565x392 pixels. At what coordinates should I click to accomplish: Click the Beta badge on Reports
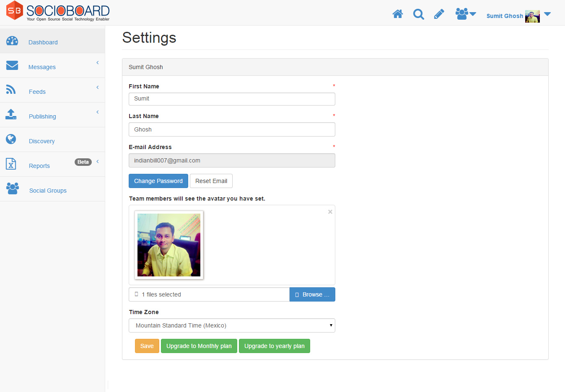[83, 162]
